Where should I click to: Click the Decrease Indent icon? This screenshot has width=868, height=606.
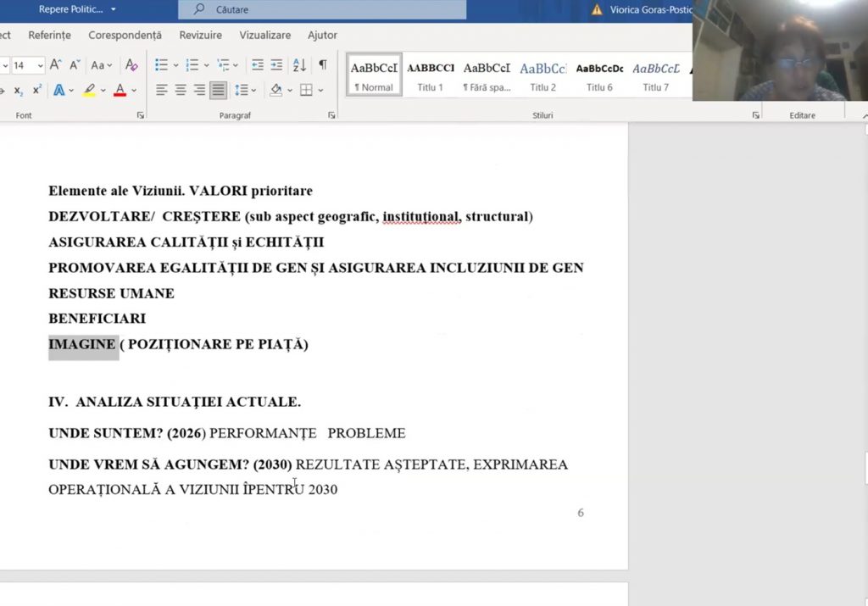pyautogui.click(x=258, y=65)
